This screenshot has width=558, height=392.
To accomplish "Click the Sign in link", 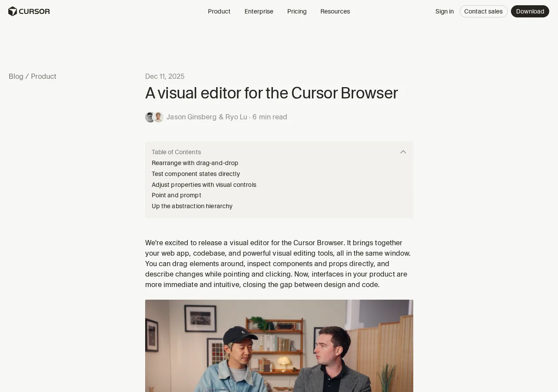I will tap(445, 11).
